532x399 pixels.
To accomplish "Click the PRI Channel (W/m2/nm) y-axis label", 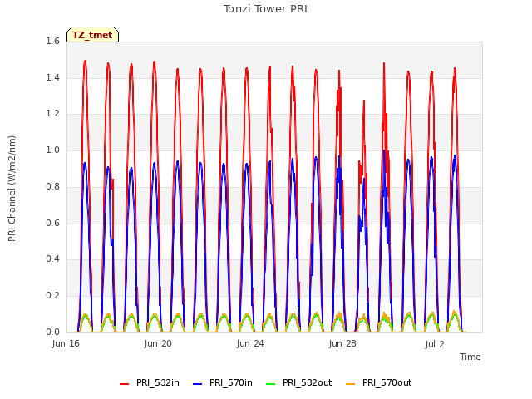I will point(12,189).
